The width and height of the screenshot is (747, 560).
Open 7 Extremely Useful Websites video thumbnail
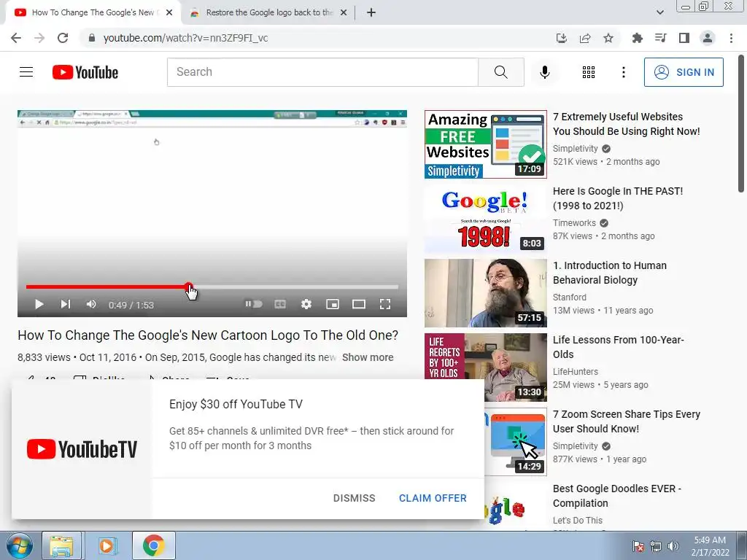point(485,144)
